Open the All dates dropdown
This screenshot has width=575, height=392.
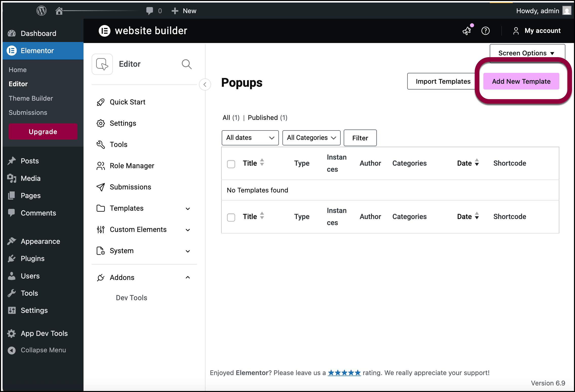click(x=250, y=138)
